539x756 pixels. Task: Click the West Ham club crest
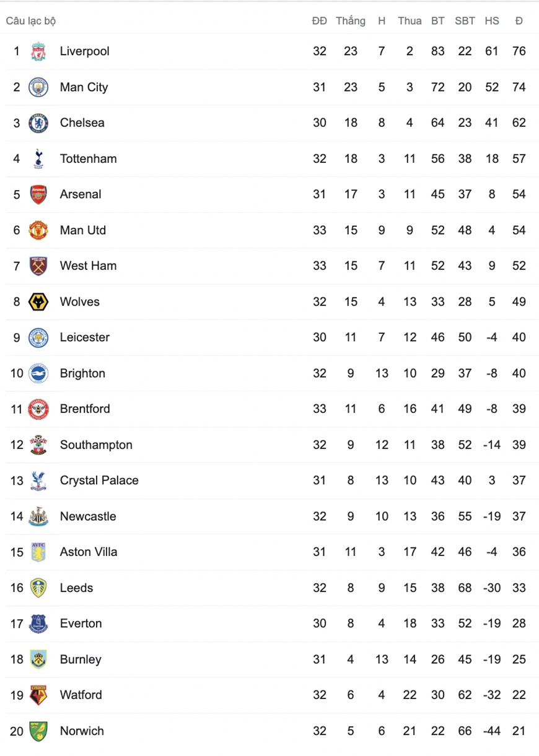[x=38, y=266]
